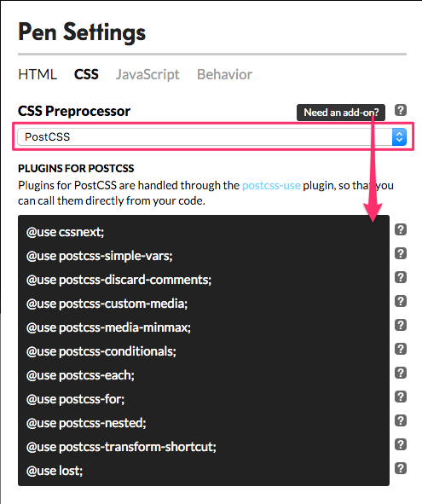Click help icon beside postcss-media-minmax
This screenshot has width=422, height=504.
click(x=401, y=325)
